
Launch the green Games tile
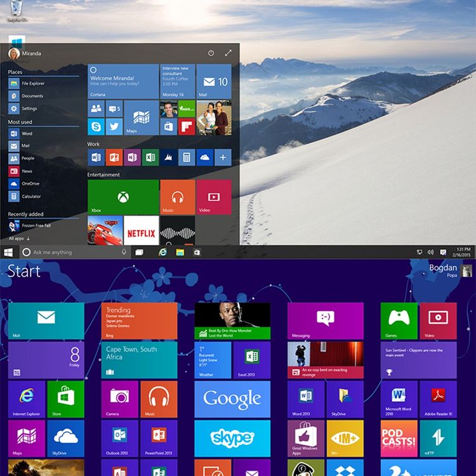[399, 321]
